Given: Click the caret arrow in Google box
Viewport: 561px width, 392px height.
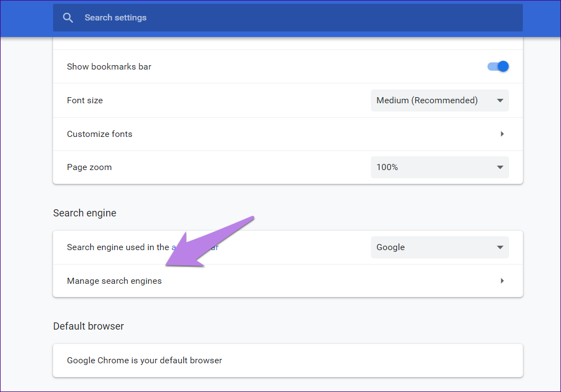Looking at the screenshot, I should 500,247.
